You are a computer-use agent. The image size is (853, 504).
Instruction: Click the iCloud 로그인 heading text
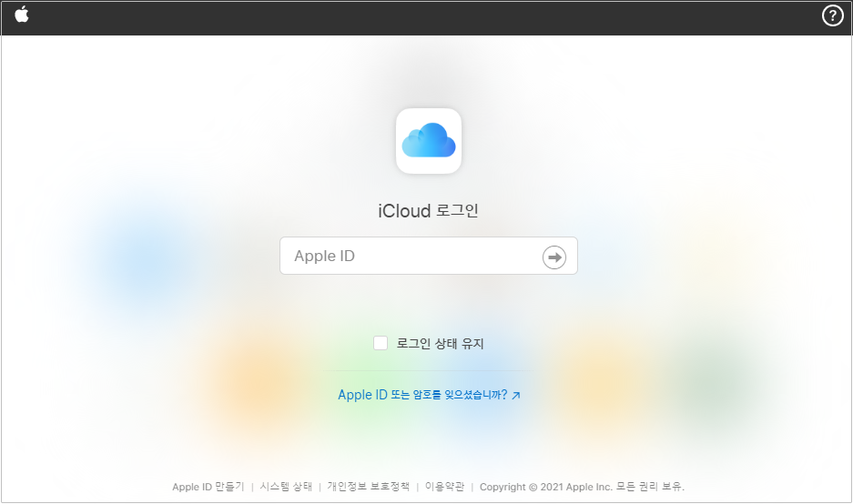pyautogui.click(x=429, y=211)
